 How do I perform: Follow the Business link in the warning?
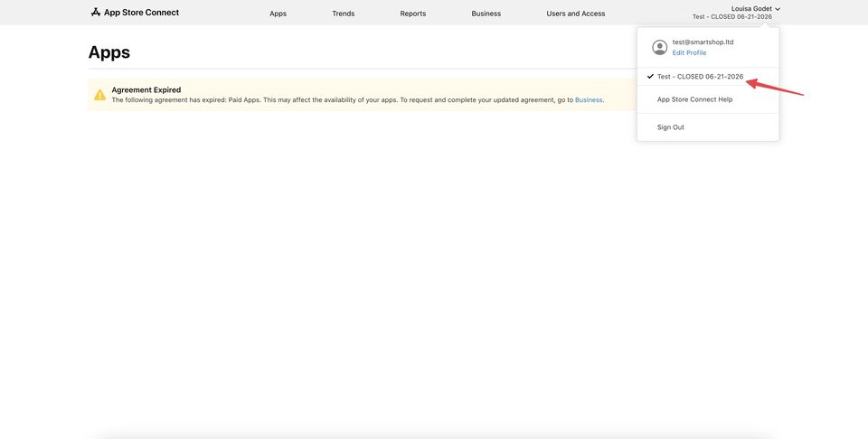coord(589,100)
